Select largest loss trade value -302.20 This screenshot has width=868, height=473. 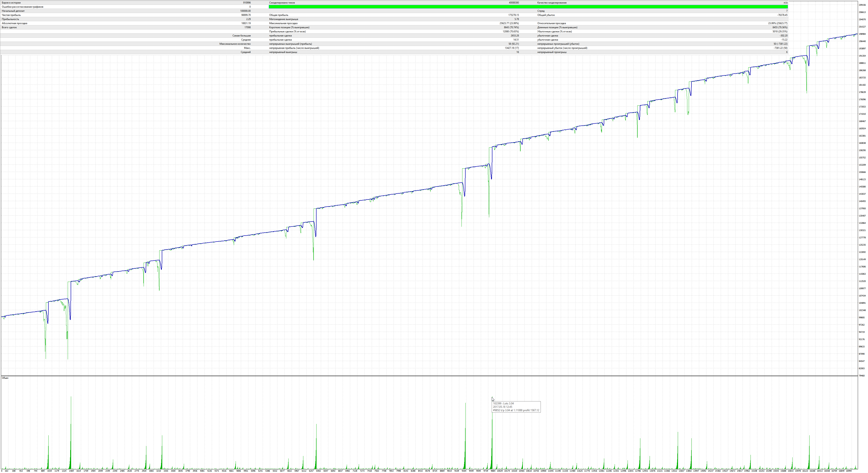point(783,36)
